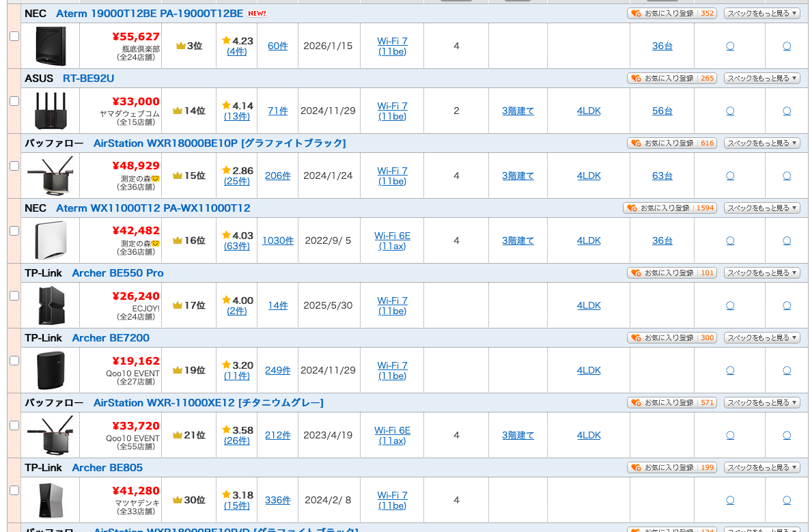Open 3階建て link in ASUS RT-BE92U row
This screenshot has height=532, width=810.
(x=518, y=111)
